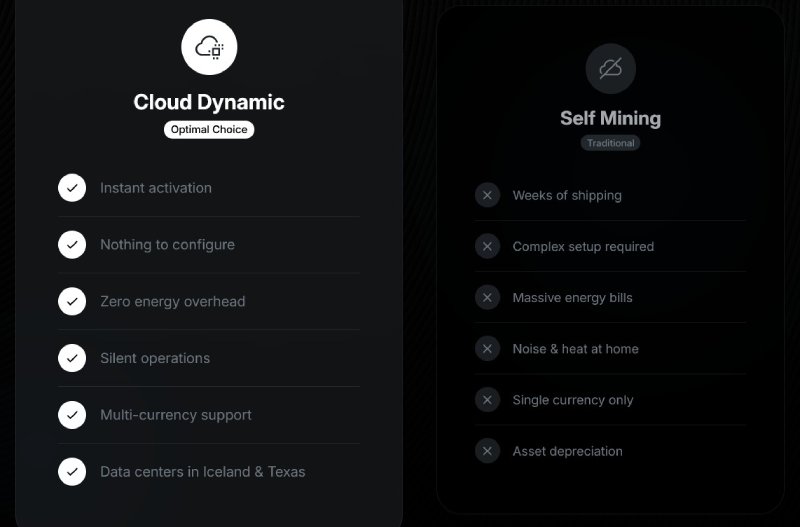The height and width of the screenshot is (527, 800).
Task: Click the X mark beside Massive energy bills
Action: click(487, 297)
